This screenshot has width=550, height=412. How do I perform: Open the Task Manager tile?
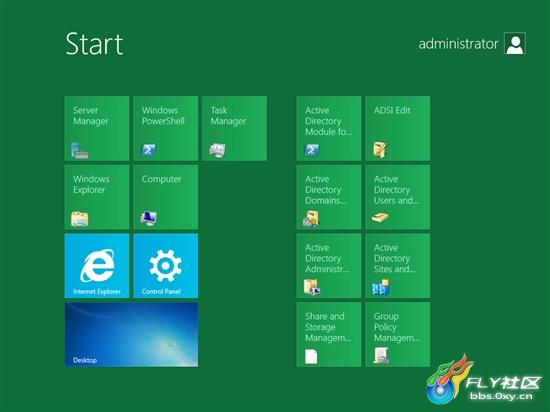pos(234,128)
